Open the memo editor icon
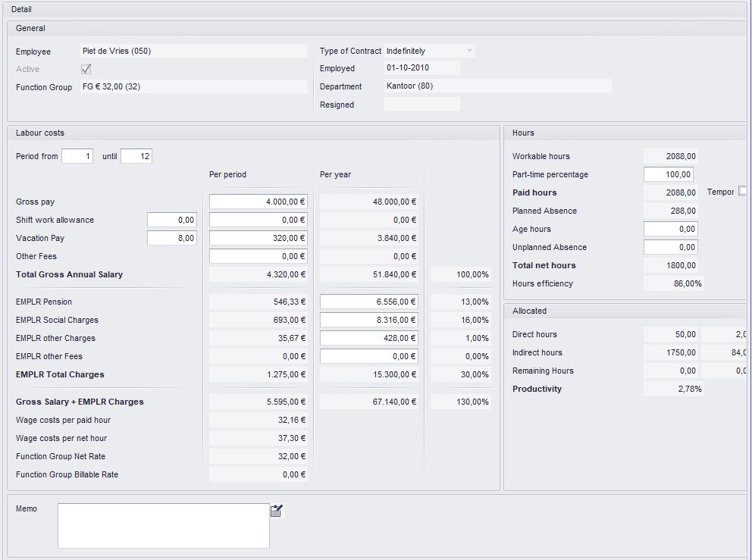 tap(276, 511)
